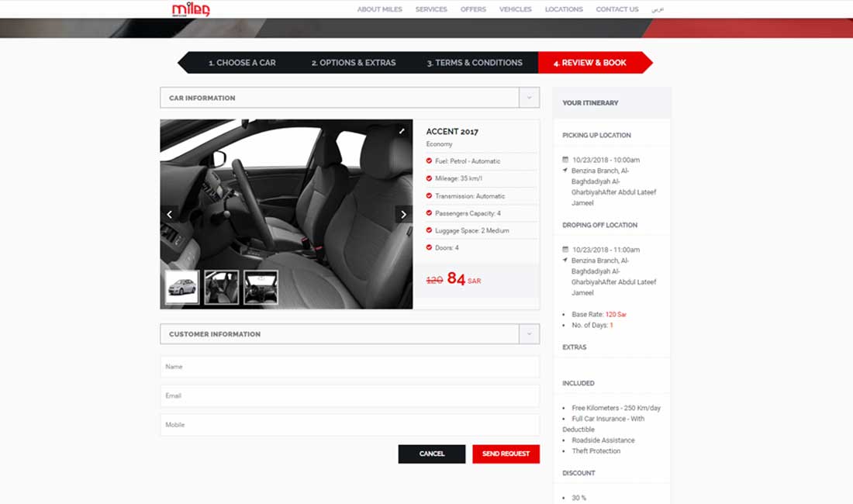
Task: Click the Name input field
Action: coord(349,367)
